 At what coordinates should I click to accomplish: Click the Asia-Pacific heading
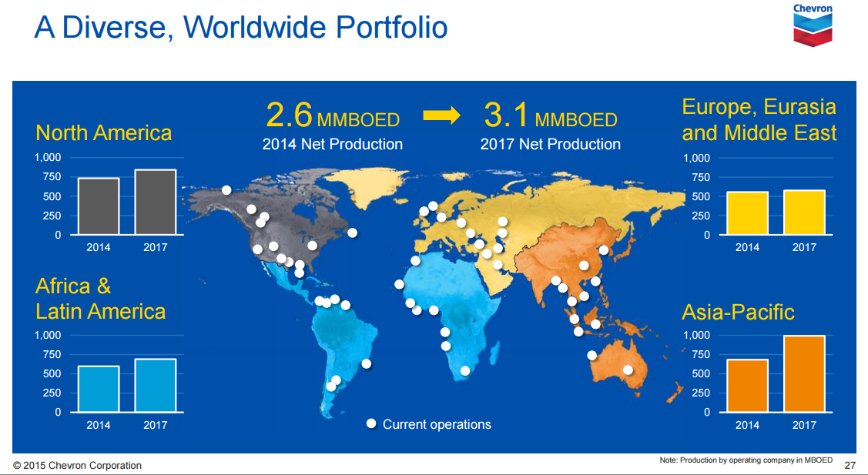(738, 313)
